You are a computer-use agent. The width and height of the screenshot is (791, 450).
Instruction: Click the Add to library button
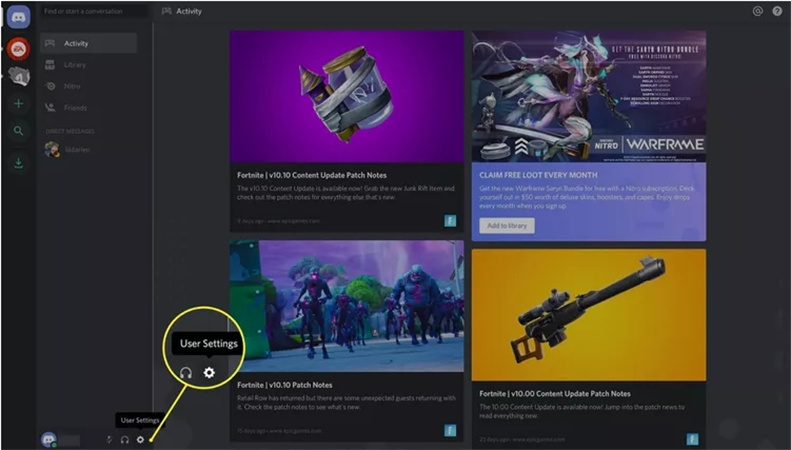[507, 226]
